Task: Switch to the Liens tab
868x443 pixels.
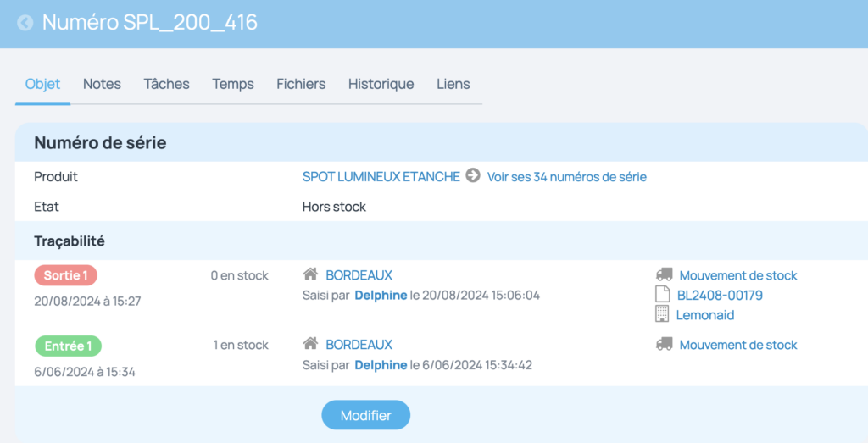Action: pos(453,84)
